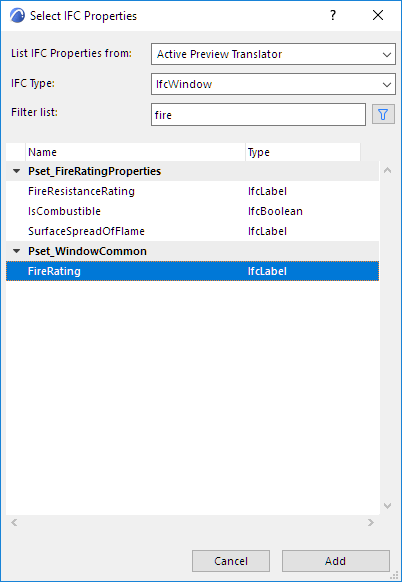Click the Pset_WindowCommon group header
This screenshot has width=402, height=582.
point(192,251)
